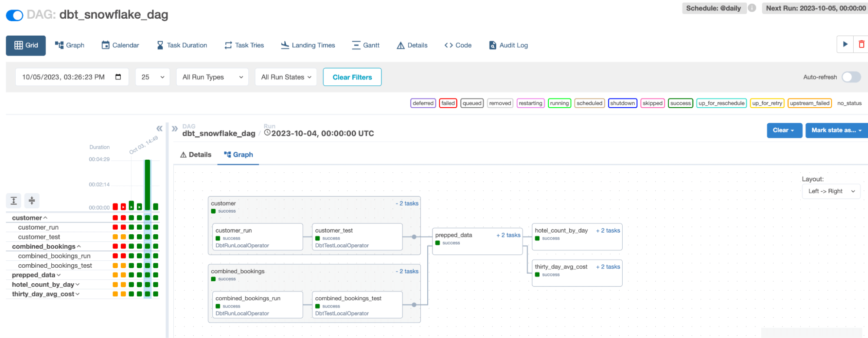Open the Details tab in run panel
868x338 pixels.
click(x=196, y=155)
